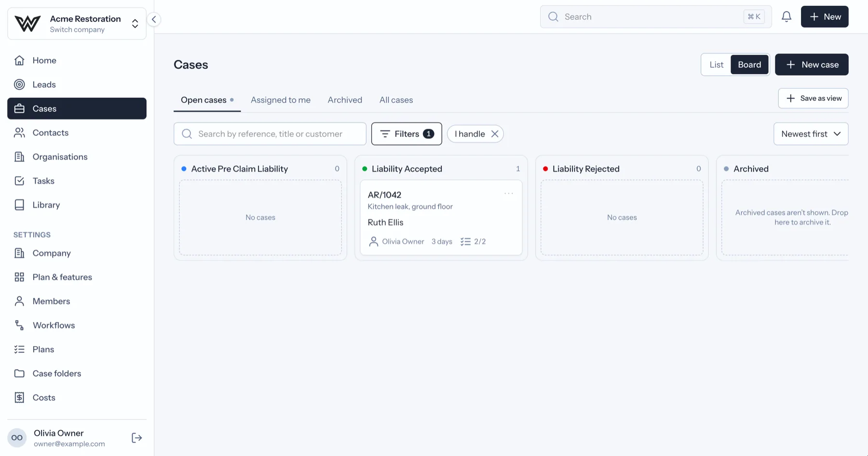Open the Library section

pyautogui.click(x=77, y=205)
